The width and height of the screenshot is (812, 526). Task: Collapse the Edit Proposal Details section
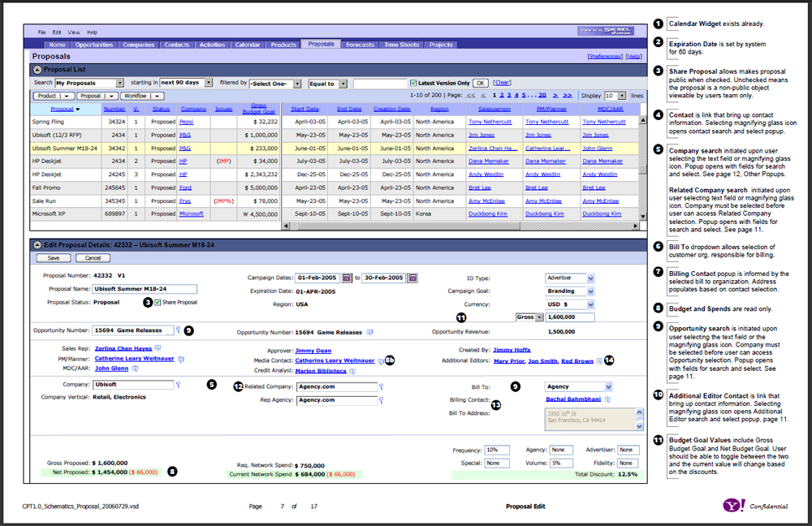(40, 244)
